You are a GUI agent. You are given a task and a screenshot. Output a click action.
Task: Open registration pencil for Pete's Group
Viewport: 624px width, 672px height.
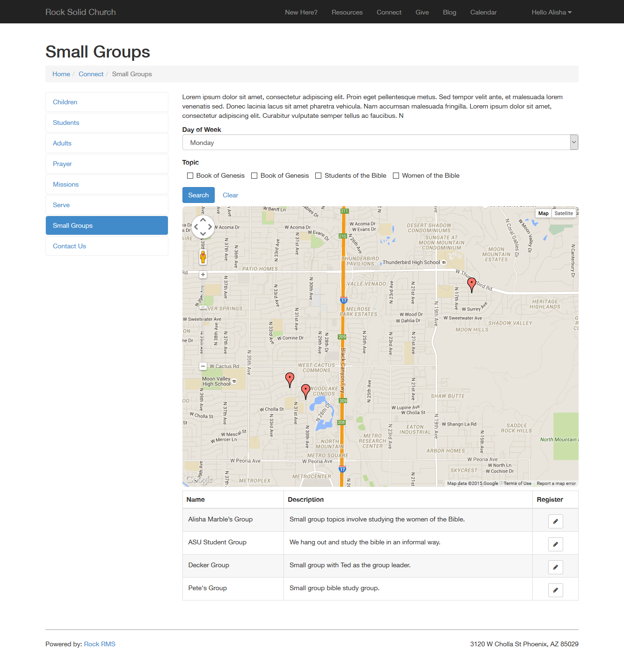click(555, 590)
